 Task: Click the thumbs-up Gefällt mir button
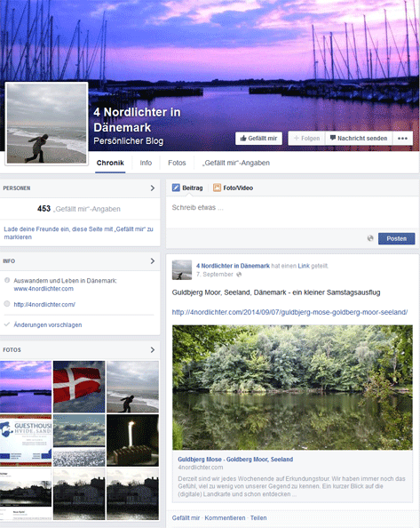click(258, 138)
